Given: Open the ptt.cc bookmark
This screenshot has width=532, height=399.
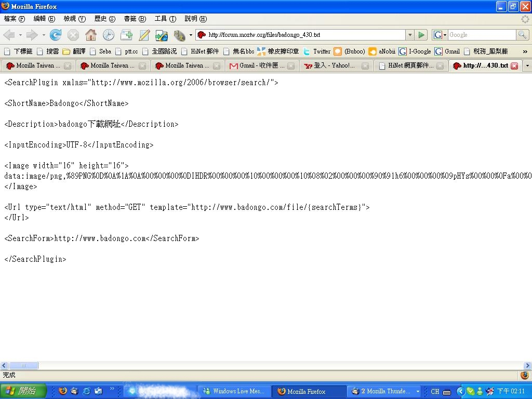Looking at the screenshot, I should coord(127,51).
